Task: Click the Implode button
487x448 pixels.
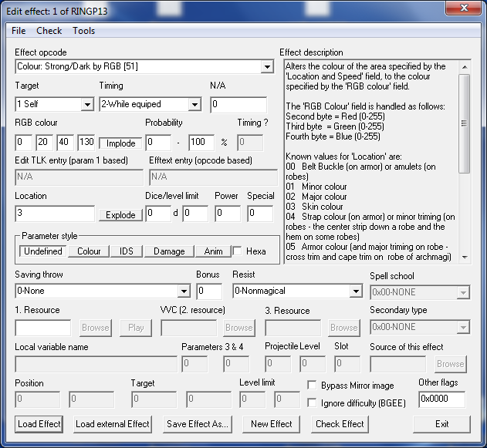Action: tap(120, 143)
